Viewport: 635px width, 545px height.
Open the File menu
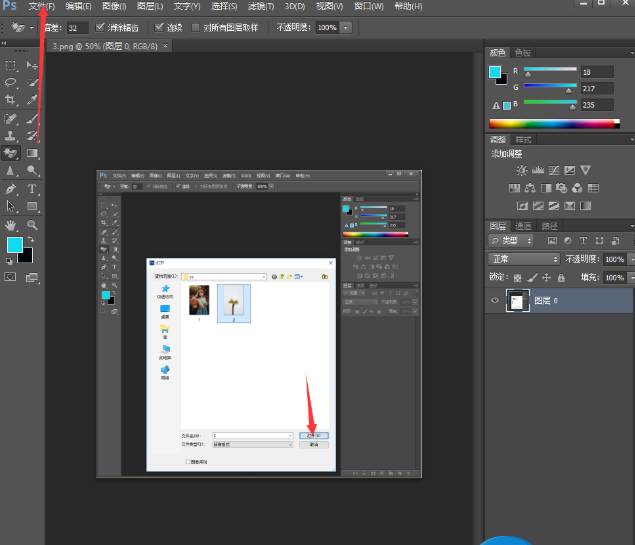click(41, 6)
